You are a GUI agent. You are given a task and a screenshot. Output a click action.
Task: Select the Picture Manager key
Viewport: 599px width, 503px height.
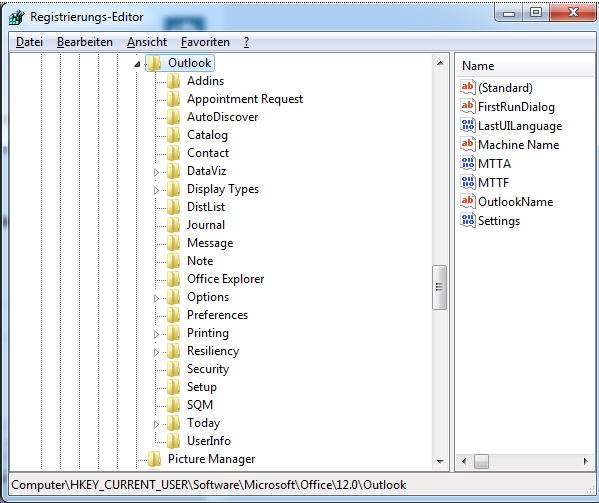click(211, 459)
